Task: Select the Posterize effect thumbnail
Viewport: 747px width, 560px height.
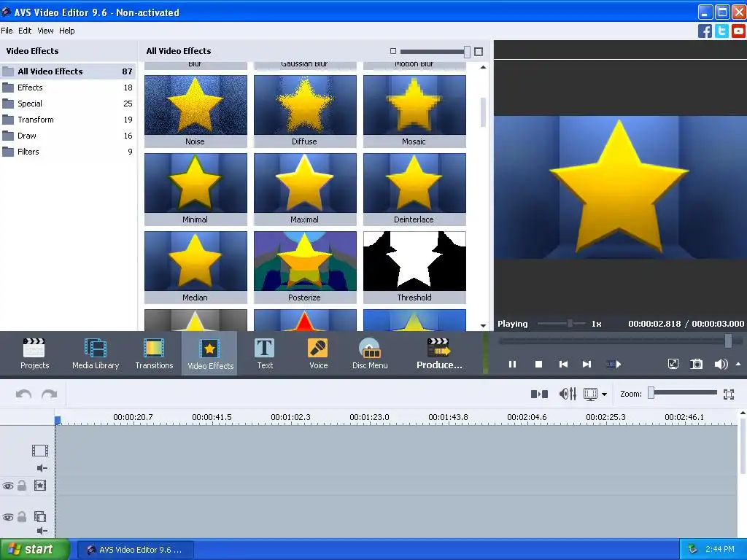Action: click(x=305, y=267)
